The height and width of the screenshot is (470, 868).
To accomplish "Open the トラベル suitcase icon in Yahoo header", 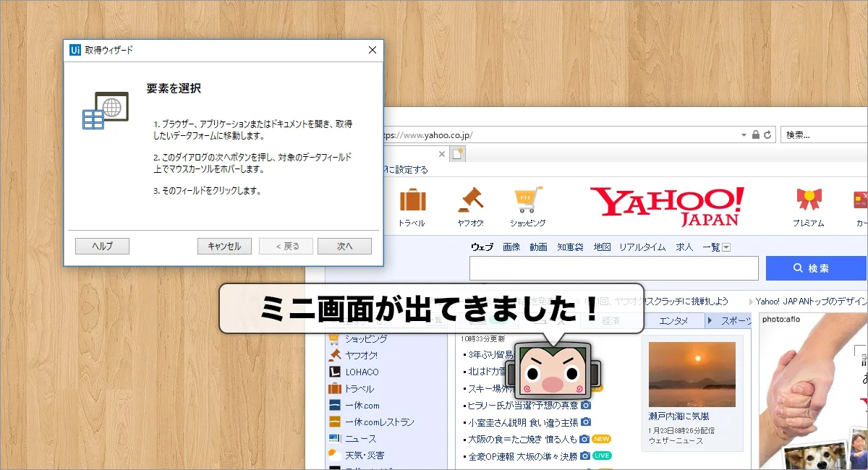I will pyautogui.click(x=412, y=199).
